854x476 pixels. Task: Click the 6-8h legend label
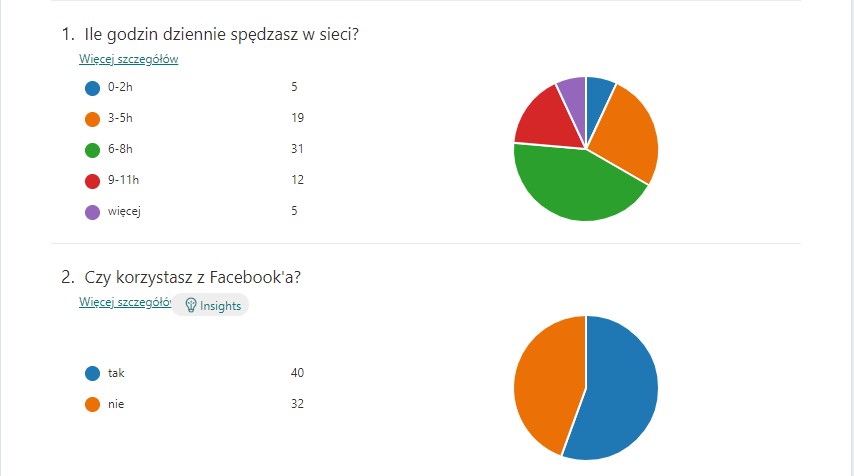pos(120,149)
